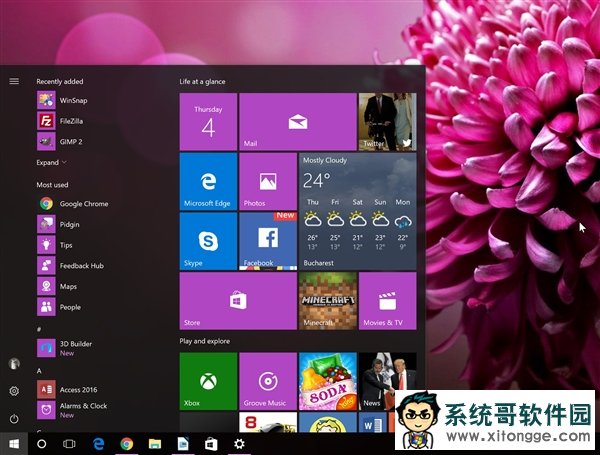Launch Pidgin from Most used list
This screenshot has height=455, width=600.
[58, 224]
